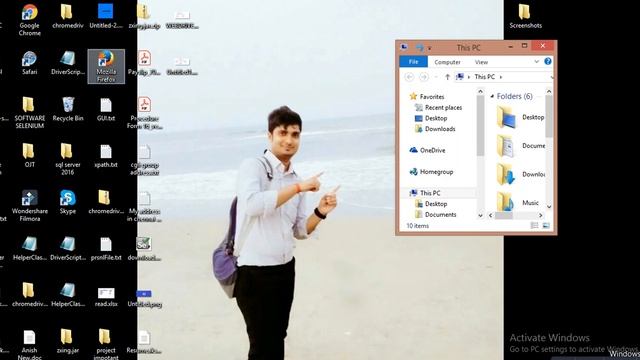Collapse the Folders (6) group
The height and width of the screenshot is (360, 640).
click(x=492, y=96)
